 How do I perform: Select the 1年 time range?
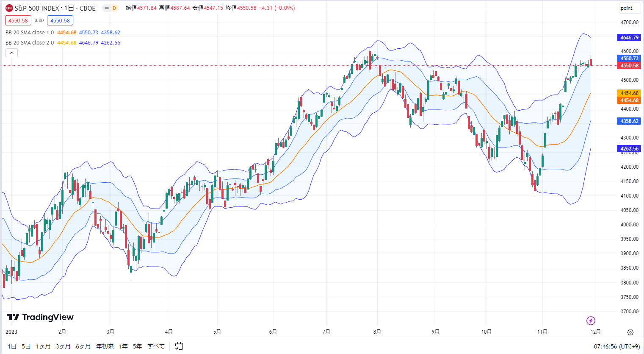124,346
